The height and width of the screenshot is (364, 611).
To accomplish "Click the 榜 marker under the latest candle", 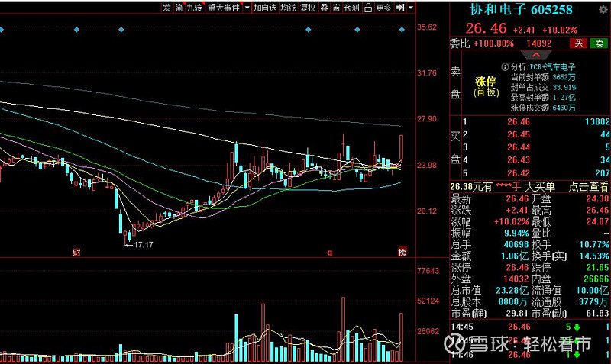I will click(x=402, y=252).
